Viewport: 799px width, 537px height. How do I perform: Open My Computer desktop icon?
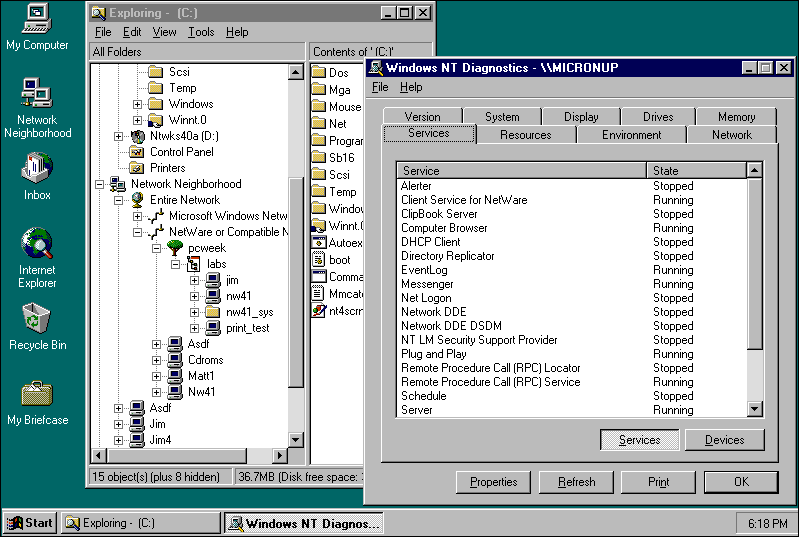point(37,19)
